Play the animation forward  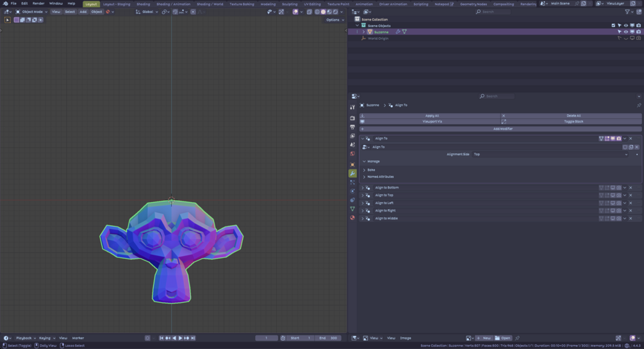pos(180,338)
